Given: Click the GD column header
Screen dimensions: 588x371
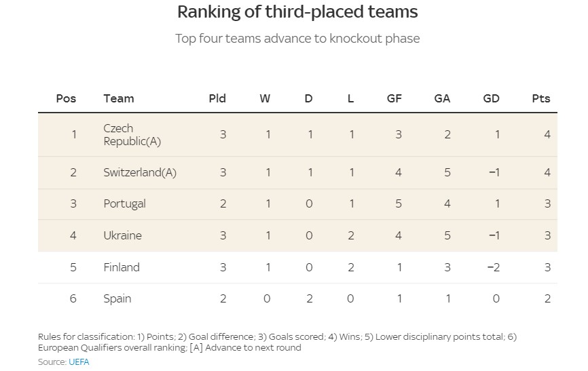Looking at the screenshot, I should tap(491, 98).
